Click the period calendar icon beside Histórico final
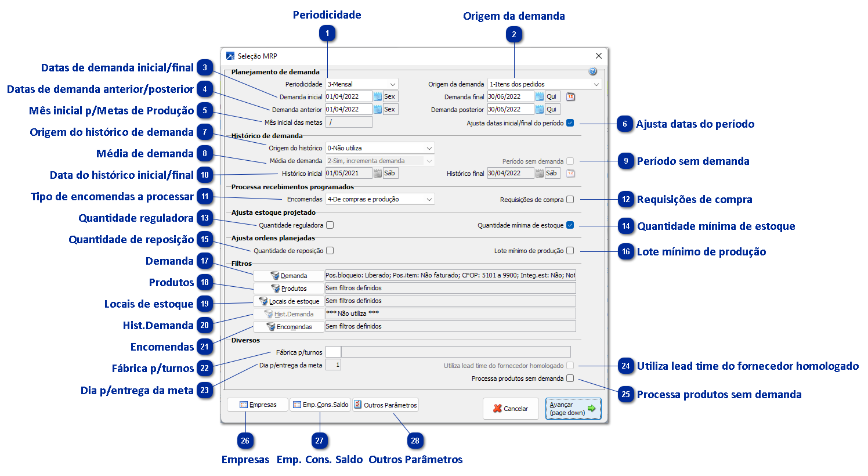Image resolution: width=868 pixels, height=476 pixels. (570, 174)
